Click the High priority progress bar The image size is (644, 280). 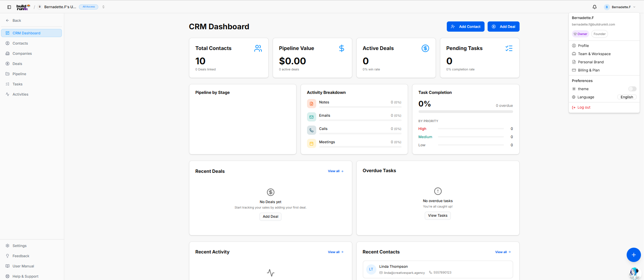[471, 129]
